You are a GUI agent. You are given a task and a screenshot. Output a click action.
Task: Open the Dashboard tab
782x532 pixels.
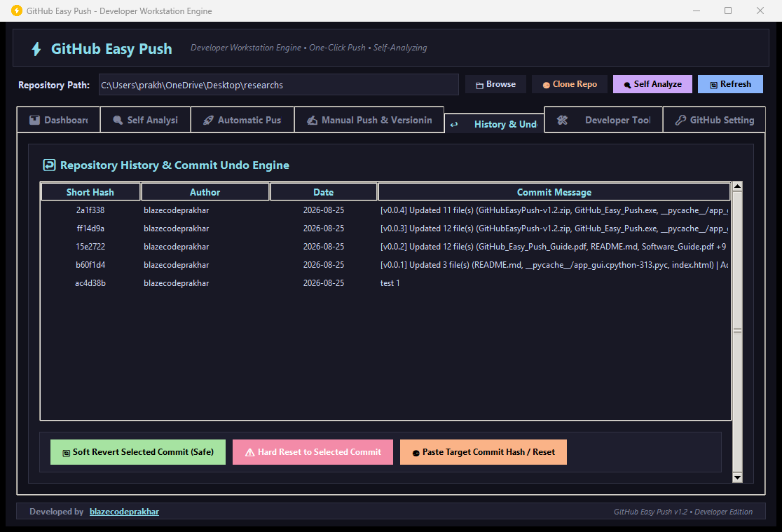tap(58, 120)
